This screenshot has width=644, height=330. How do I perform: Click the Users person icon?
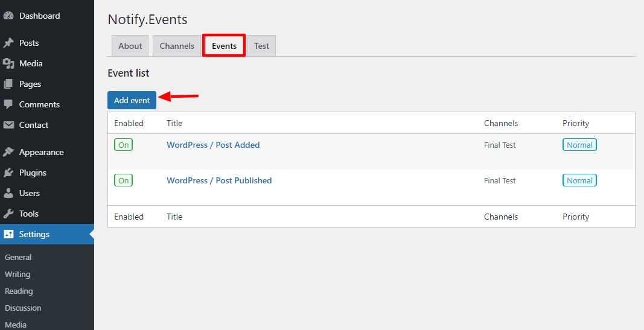(x=8, y=193)
